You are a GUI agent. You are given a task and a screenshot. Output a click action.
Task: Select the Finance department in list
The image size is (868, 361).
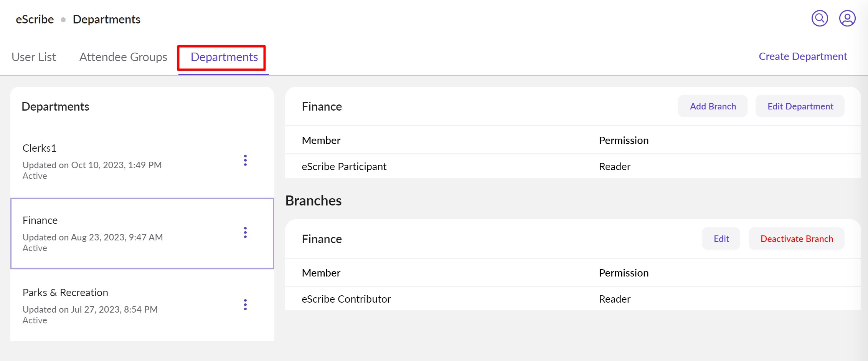point(115,233)
